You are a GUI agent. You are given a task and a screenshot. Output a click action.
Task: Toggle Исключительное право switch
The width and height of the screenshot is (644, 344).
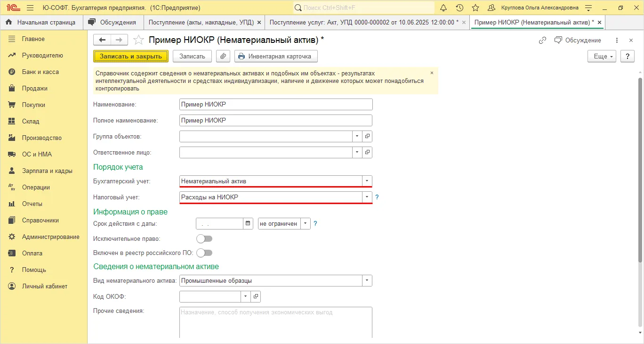click(204, 238)
